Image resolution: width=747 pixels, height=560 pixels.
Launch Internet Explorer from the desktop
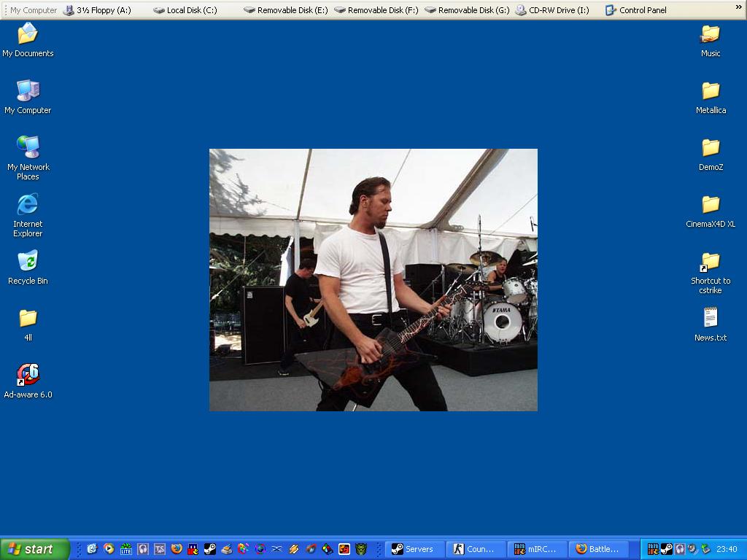(x=28, y=215)
